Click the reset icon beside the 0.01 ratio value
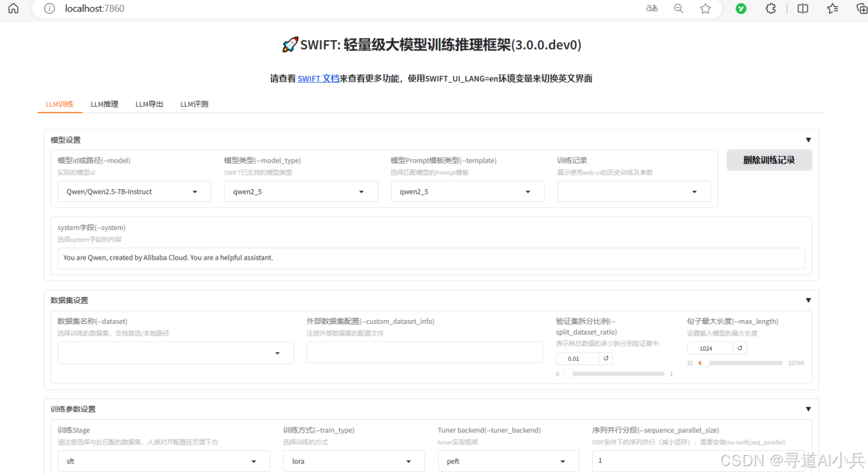 (x=605, y=358)
